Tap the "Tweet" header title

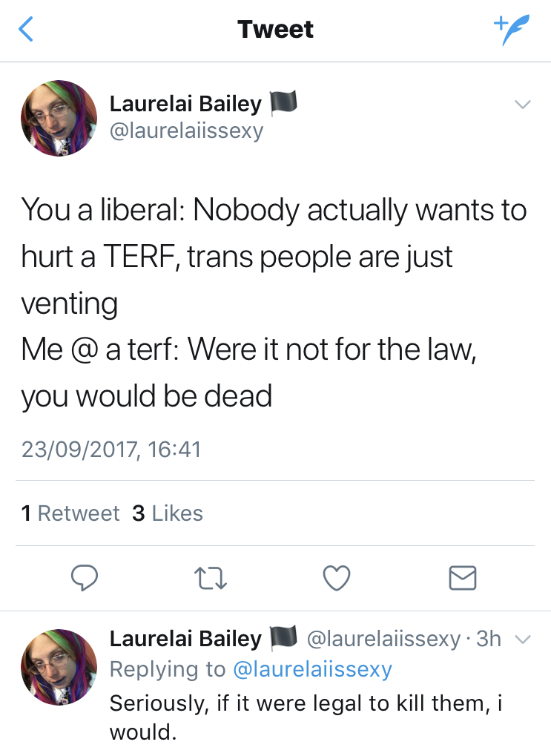pyautogui.click(x=275, y=30)
